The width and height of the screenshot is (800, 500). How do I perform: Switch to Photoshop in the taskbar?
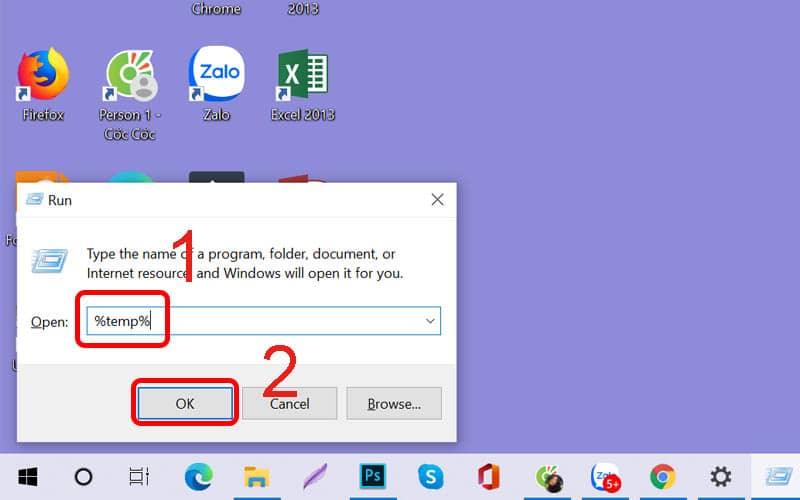click(373, 476)
